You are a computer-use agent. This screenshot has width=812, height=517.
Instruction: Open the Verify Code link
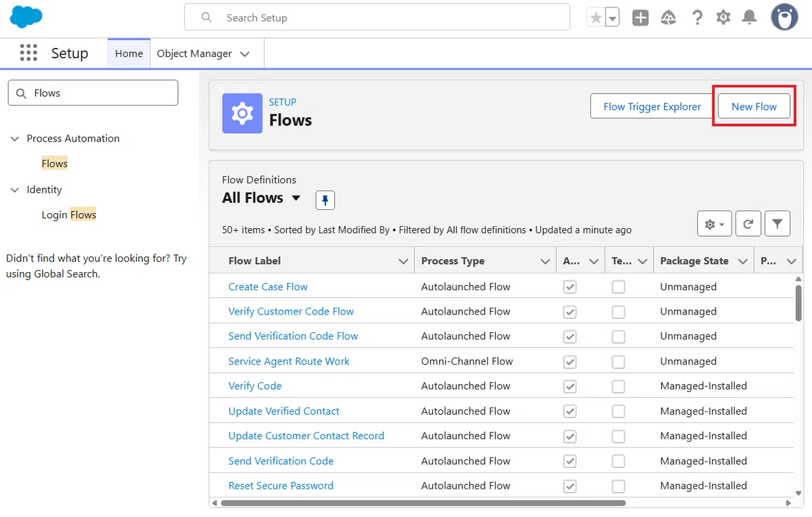(255, 386)
